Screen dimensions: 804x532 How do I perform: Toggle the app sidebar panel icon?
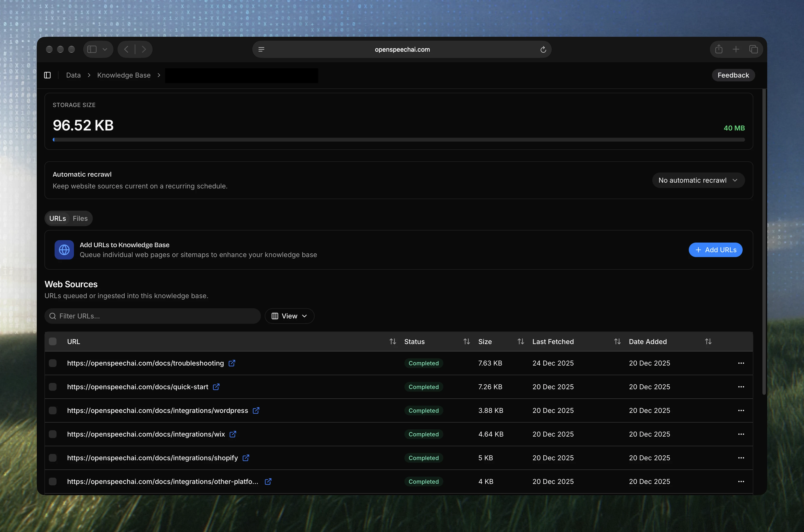pyautogui.click(x=48, y=75)
